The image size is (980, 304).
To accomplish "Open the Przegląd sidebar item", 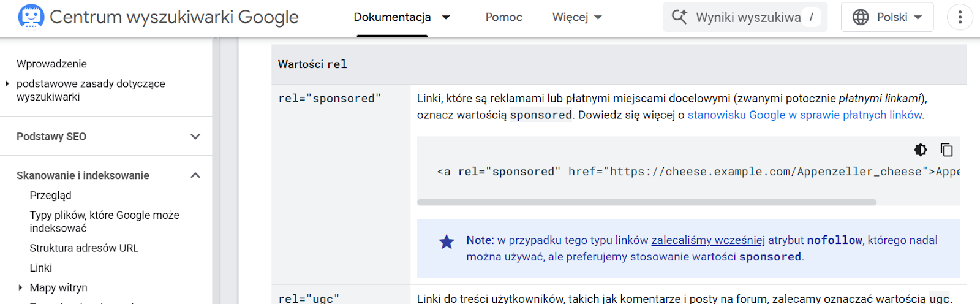I will [x=51, y=195].
